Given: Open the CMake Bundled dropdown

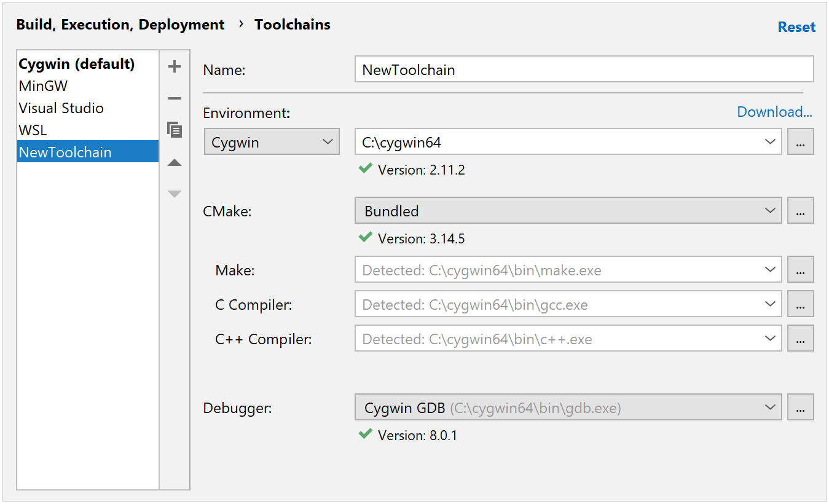Looking at the screenshot, I should (568, 211).
